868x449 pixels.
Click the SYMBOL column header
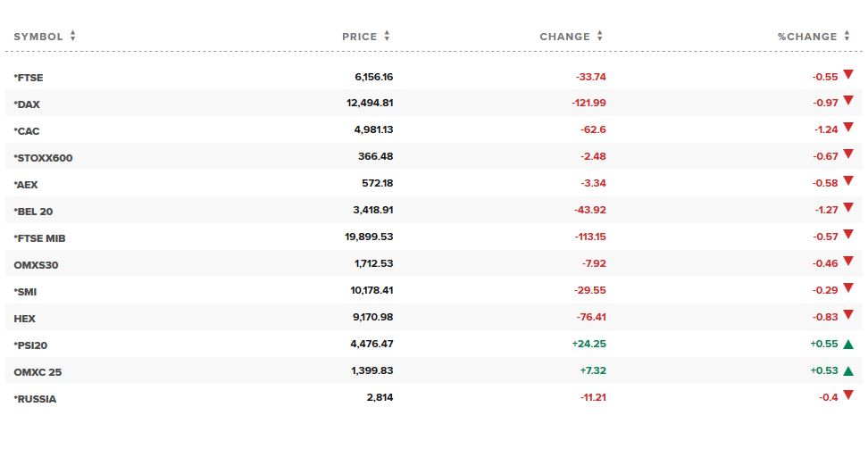(38, 37)
